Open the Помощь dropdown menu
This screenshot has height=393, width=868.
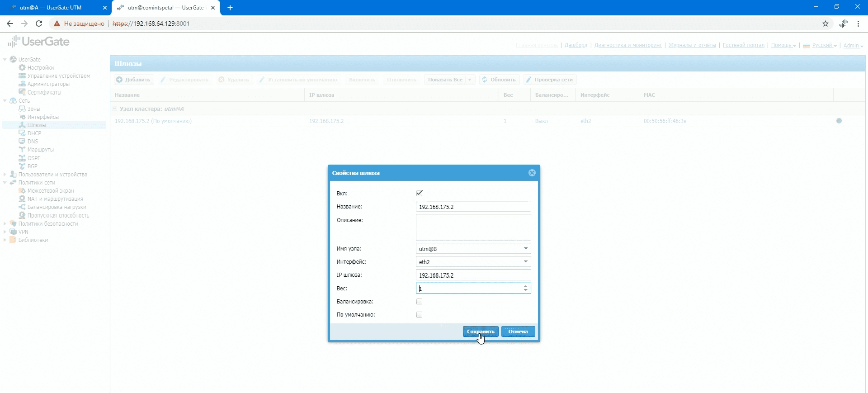point(783,45)
